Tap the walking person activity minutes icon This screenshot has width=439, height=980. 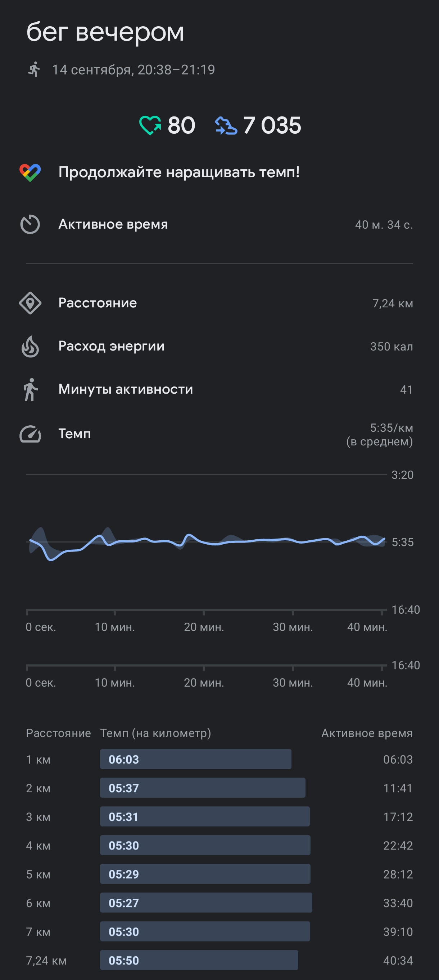(x=30, y=390)
